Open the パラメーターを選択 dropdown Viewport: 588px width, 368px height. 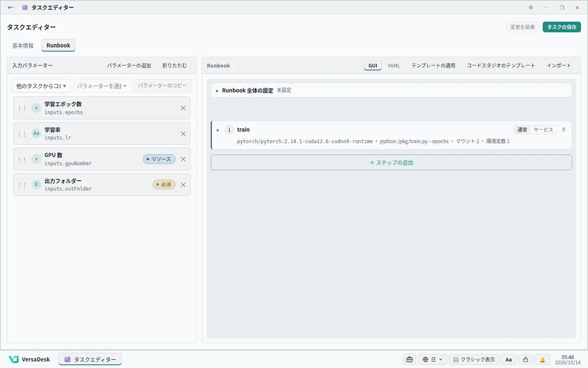coord(102,86)
